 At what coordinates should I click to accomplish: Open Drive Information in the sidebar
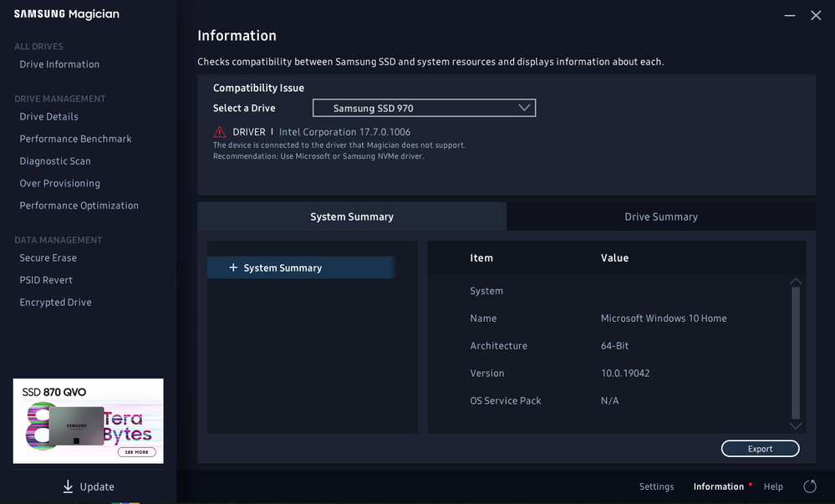59,64
